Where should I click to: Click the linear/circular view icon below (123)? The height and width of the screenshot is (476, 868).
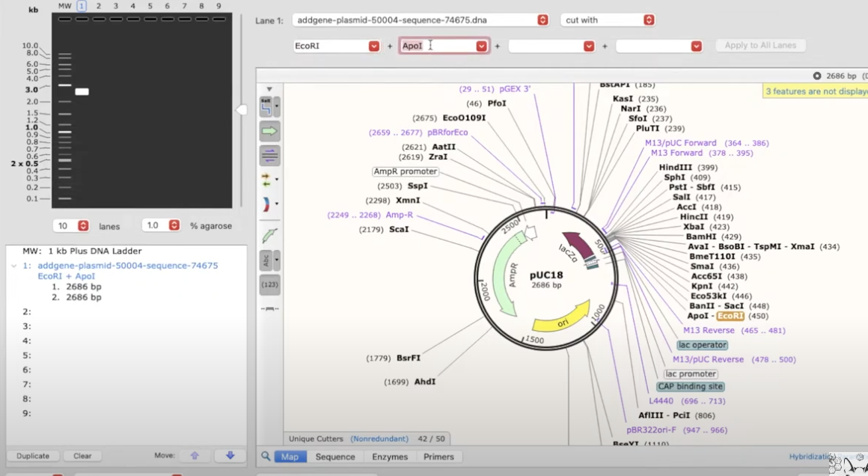click(269, 308)
